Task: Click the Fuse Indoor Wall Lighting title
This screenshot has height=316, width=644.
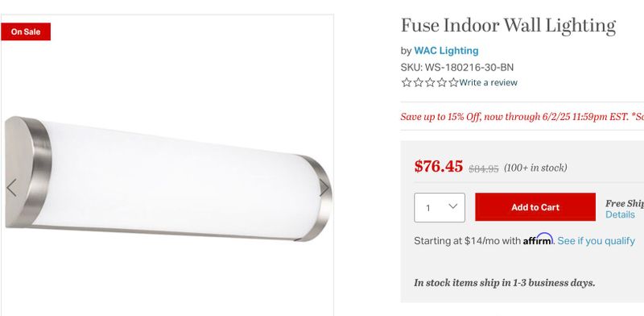Action: coord(508,26)
